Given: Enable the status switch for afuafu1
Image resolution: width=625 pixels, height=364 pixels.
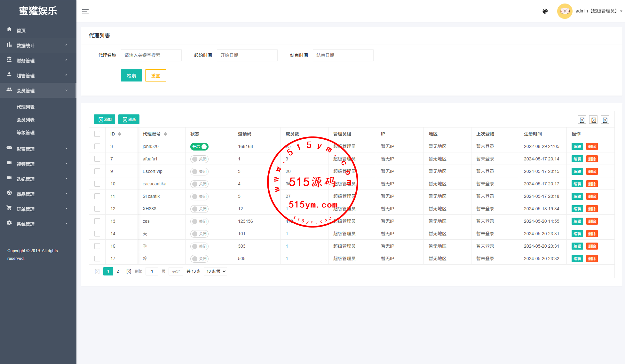Looking at the screenshot, I should pos(199,159).
